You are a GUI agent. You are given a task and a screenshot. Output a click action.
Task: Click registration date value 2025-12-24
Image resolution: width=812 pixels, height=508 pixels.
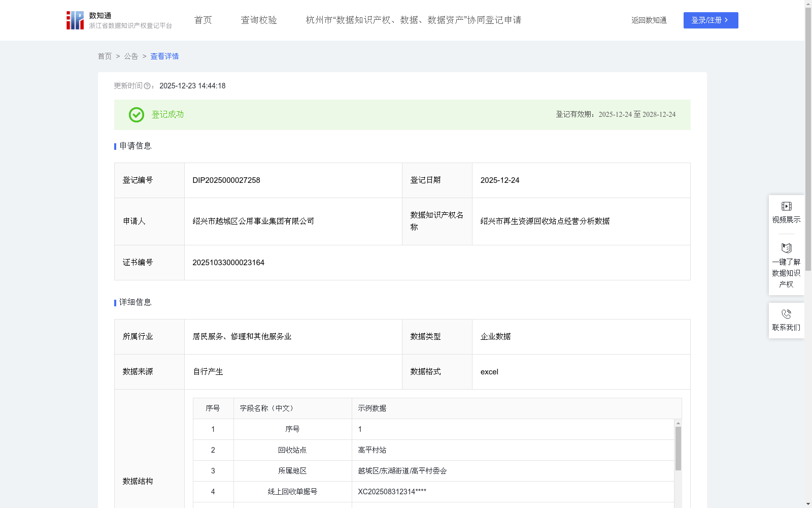pos(500,180)
